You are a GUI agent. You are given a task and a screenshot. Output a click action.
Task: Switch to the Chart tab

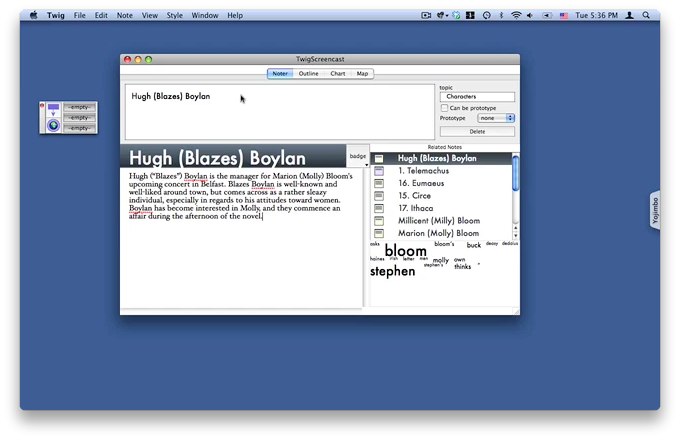(x=338, y=74)
